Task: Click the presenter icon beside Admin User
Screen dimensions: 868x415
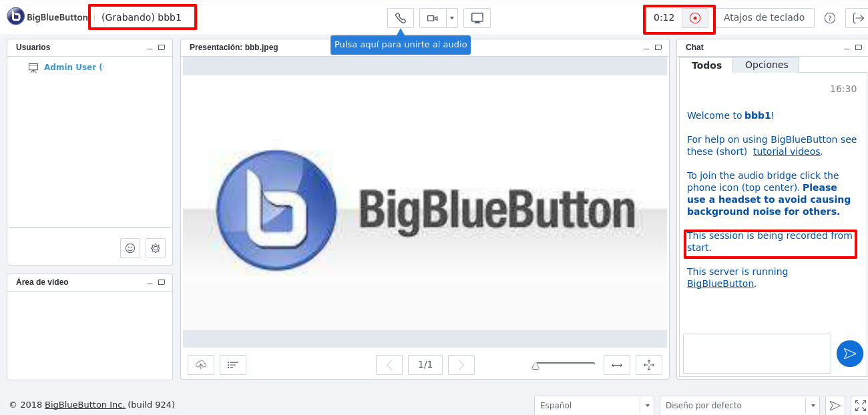Action: (33, 67)
